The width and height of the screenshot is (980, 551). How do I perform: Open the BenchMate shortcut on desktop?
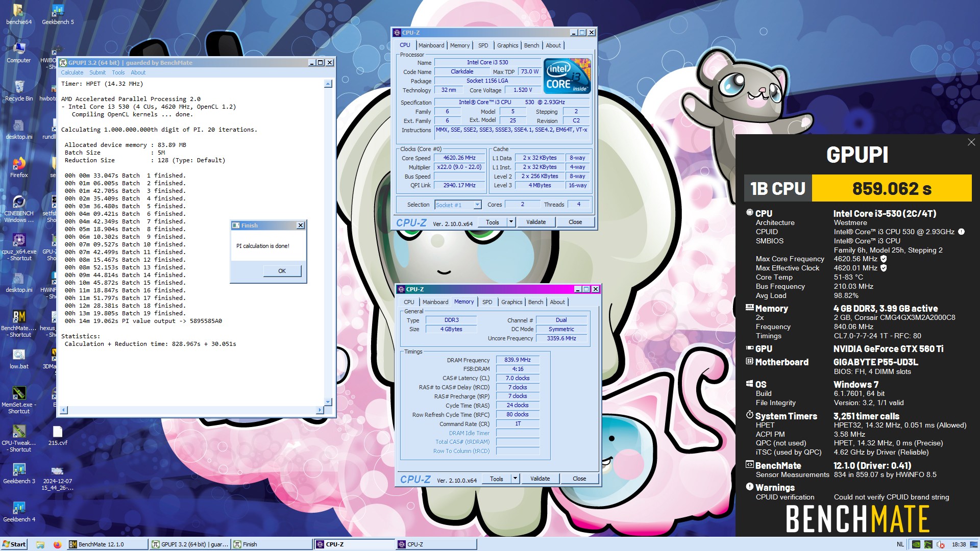tap(19, 324)
